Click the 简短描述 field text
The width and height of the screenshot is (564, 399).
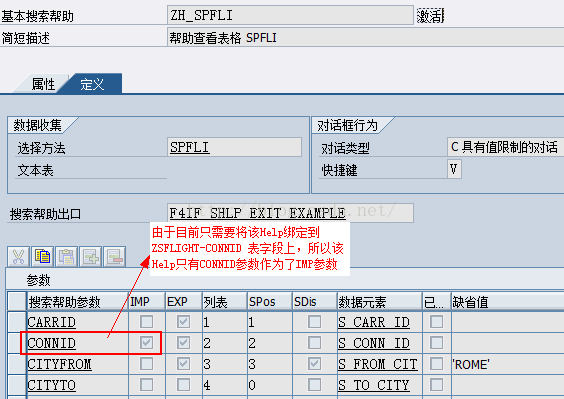[365, 37]
